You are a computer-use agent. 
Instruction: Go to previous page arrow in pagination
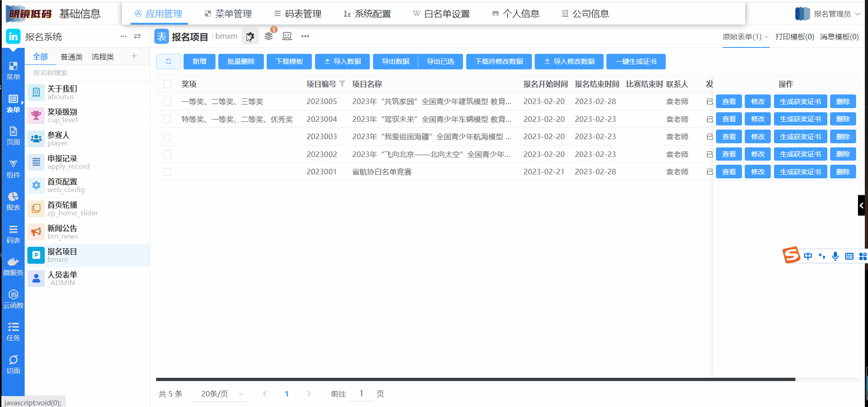265,393
